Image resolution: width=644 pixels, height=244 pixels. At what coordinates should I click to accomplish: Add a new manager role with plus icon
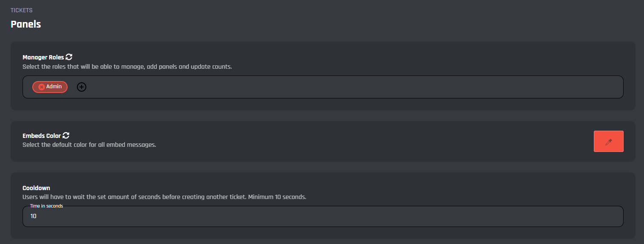pos(82,87)
